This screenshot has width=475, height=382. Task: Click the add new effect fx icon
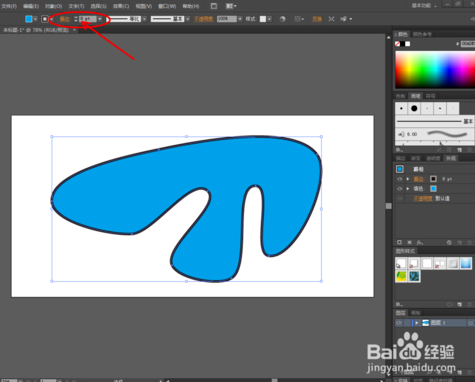coord(420,242)
